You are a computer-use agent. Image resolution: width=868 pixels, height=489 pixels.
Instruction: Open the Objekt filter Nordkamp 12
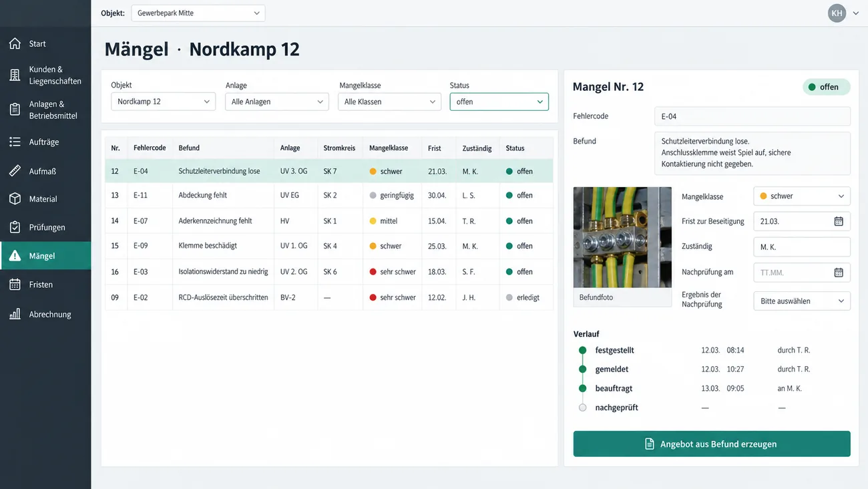[x=163, y=102]
